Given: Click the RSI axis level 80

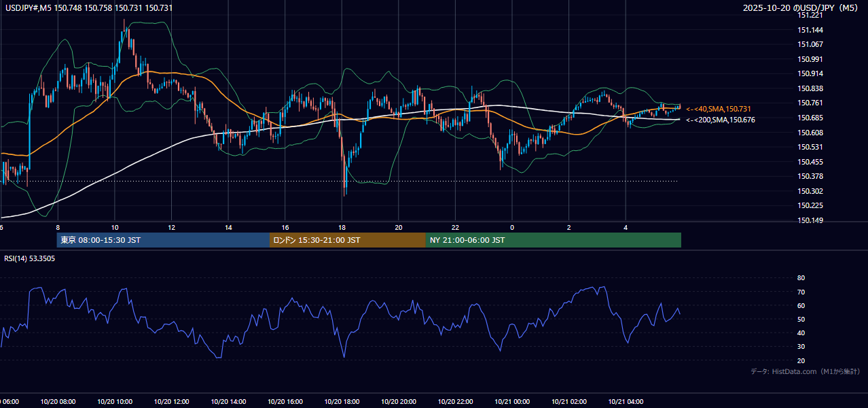Looking at the screenshot, I should coord(801,278).
